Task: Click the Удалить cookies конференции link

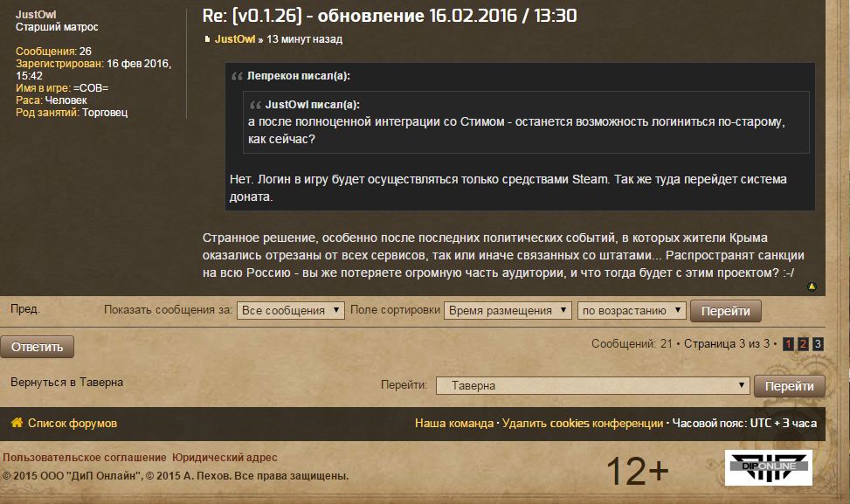Action: click(x=582, y=424)
